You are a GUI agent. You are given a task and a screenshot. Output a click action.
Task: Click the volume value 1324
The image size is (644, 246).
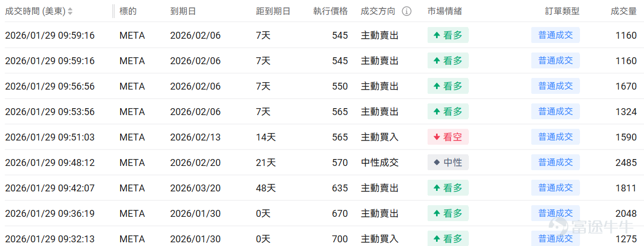tap(626, 112)
